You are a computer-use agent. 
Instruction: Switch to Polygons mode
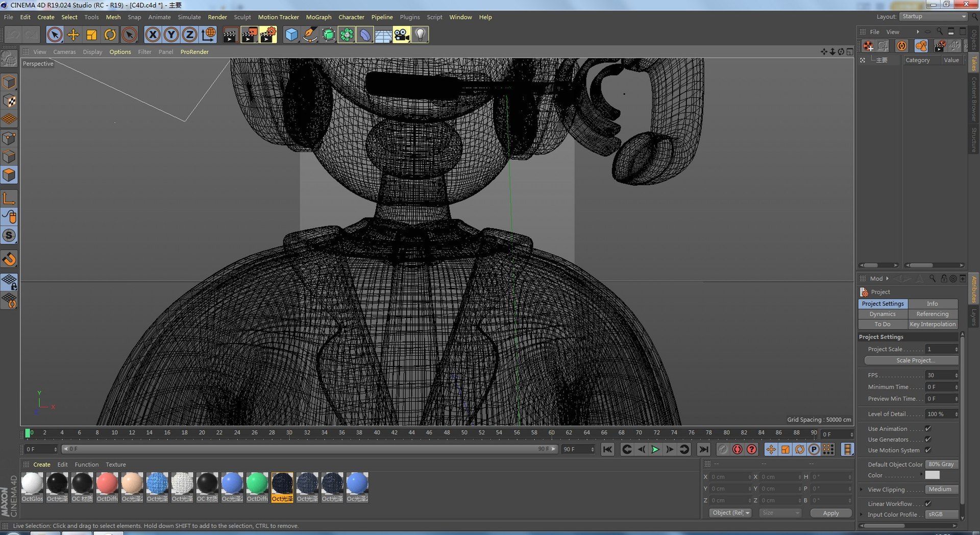pos(9,175)
